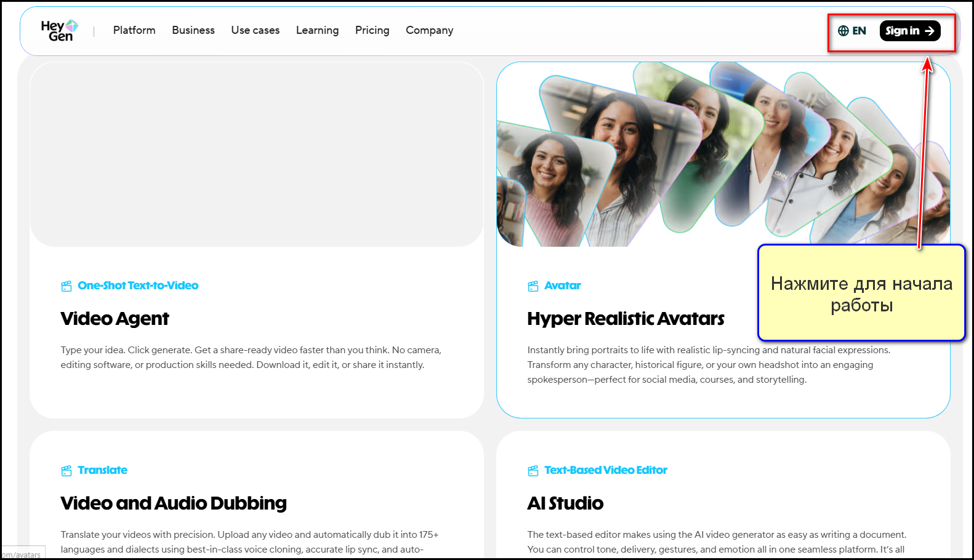Click the clapperboard icon beside Avatar
Image resolution: width=974 pixels, height=560 pixels.
point(533,286)
